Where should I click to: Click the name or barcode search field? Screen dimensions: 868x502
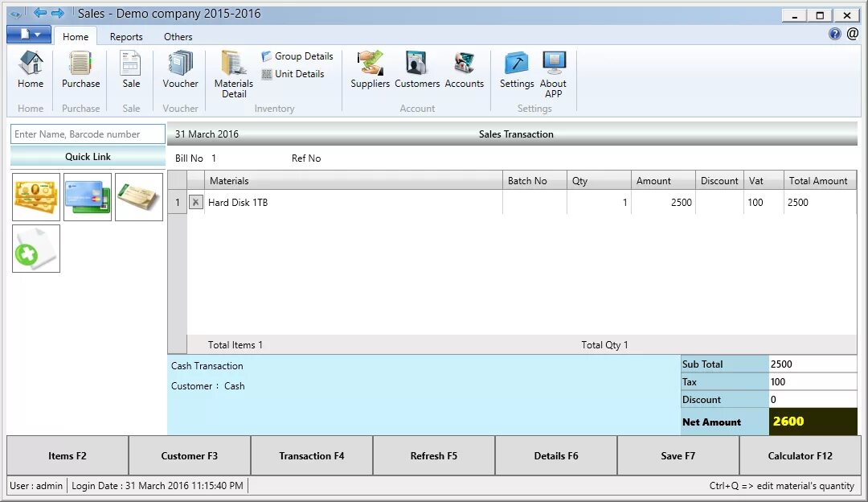click(x=88, y=134)
